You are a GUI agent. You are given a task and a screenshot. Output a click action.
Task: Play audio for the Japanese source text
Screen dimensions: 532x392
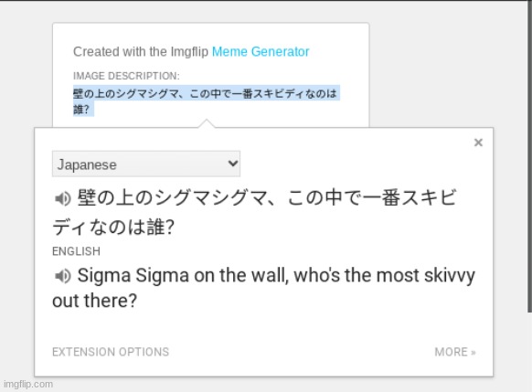[x=62, y=198]
